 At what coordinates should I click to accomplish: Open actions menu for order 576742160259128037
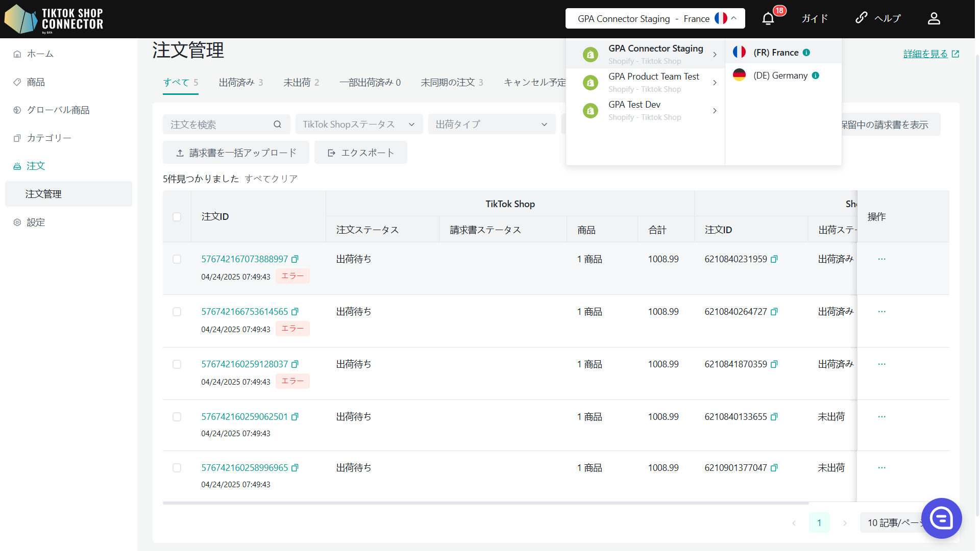(881, 364)
